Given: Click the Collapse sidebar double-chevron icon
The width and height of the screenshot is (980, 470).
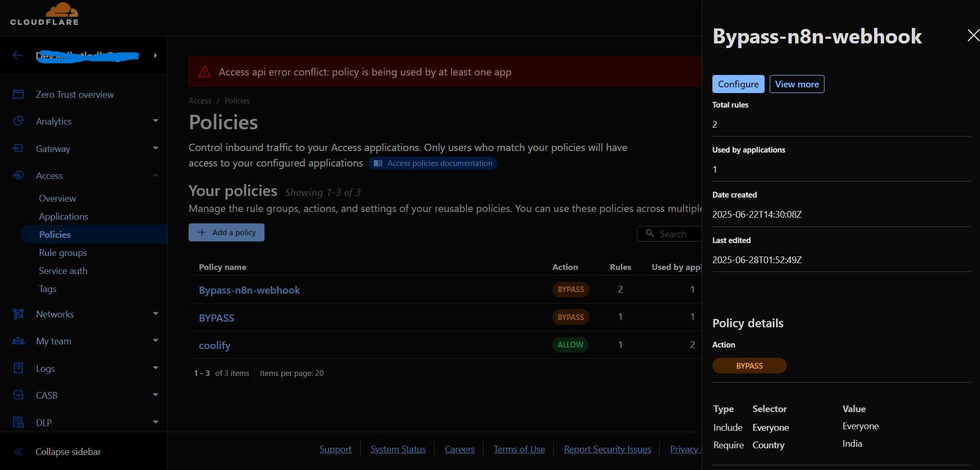Looking at the screenshot, I should pos(18,452).
